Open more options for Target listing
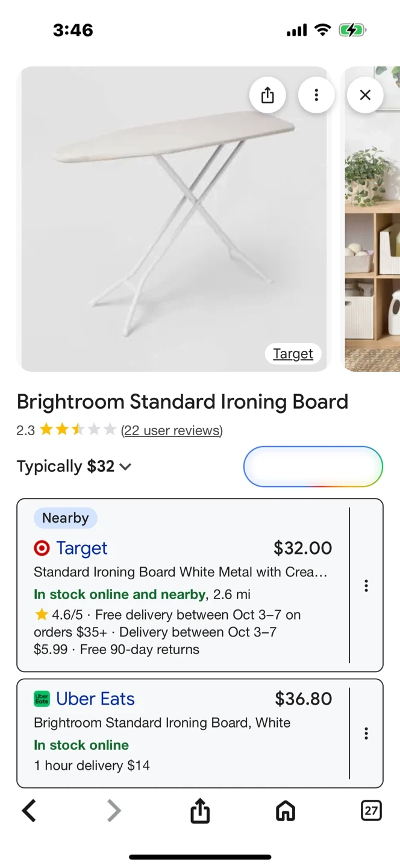The height and width of the screenshot is (868, 400). 366,585
